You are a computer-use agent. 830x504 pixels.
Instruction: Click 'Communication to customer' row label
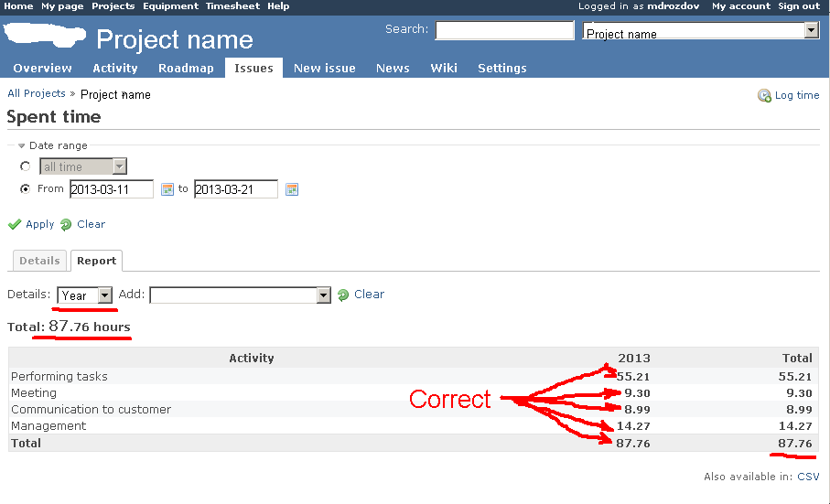91,410
